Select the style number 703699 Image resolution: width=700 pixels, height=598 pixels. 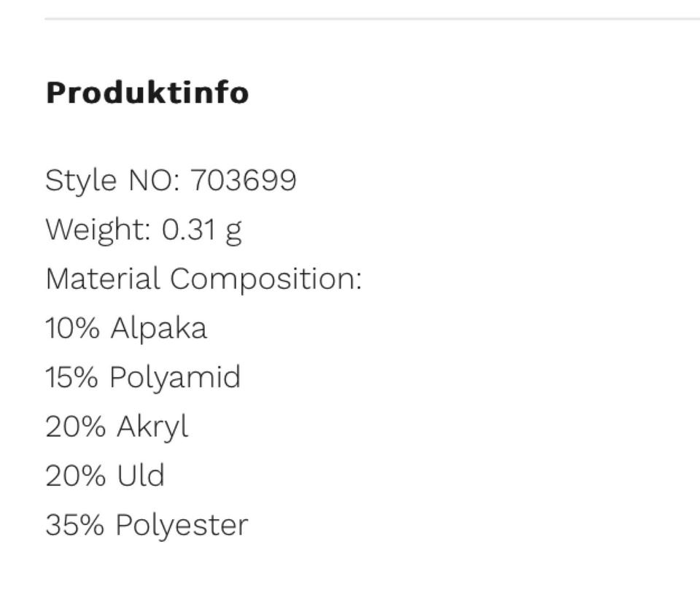(244, 180)
